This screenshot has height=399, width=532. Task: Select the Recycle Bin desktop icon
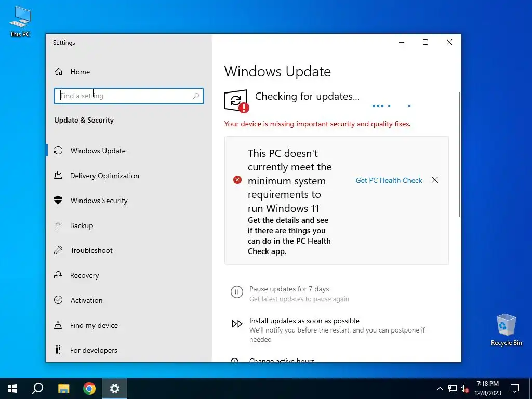[x=506, y=330]
